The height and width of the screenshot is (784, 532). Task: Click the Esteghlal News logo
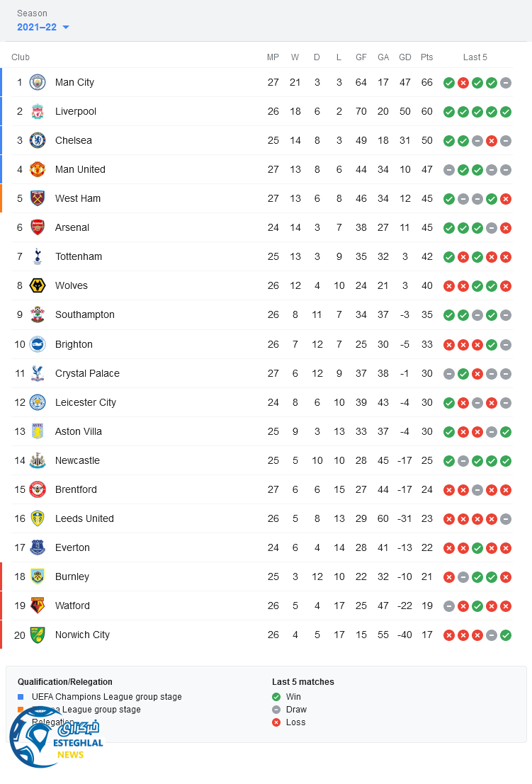pyautogui.click(x=55, y=738)
